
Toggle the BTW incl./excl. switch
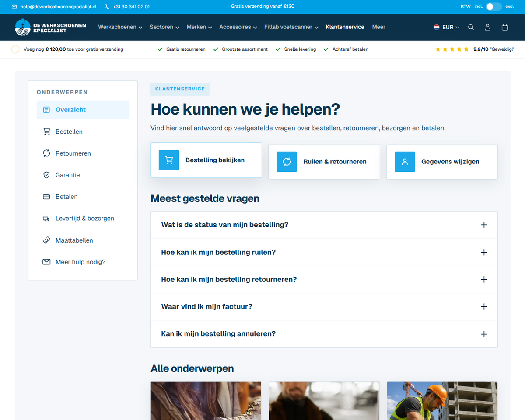493,7
